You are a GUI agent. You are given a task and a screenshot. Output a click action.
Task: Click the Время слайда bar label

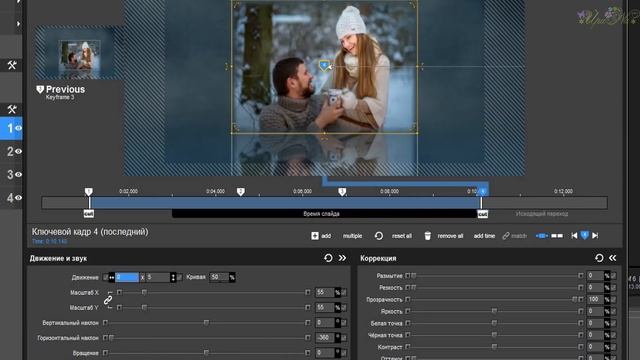321,214
